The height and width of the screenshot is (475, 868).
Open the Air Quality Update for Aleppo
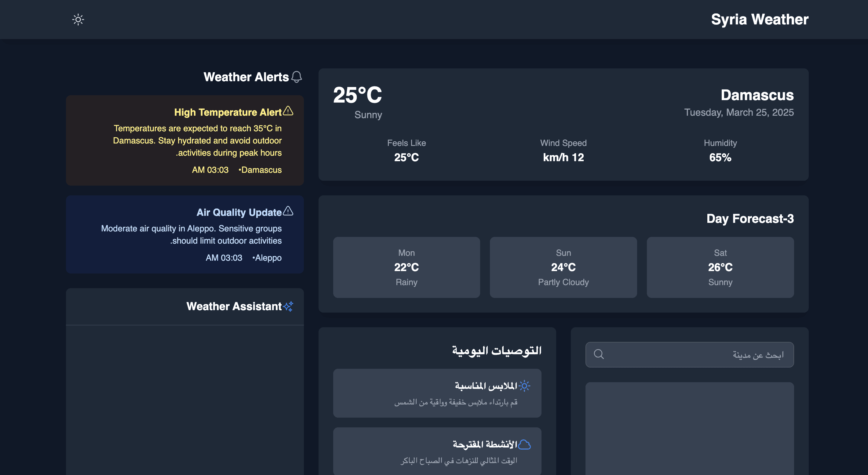(x=185, y=234)
